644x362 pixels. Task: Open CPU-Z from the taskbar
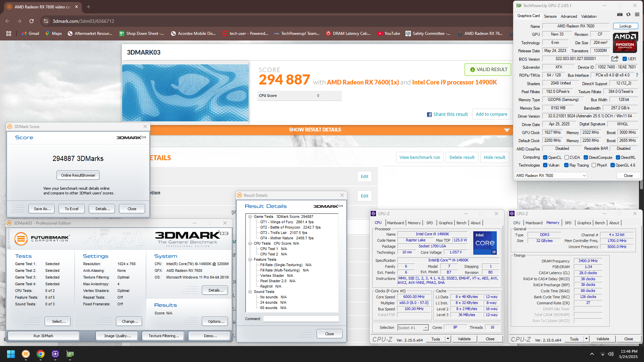(x=55, y=354)
